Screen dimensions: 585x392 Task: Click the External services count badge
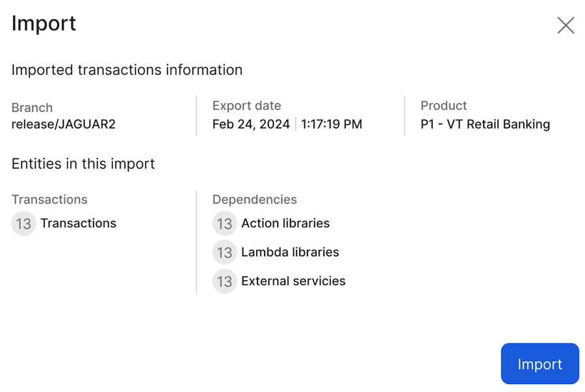(224, 281)
